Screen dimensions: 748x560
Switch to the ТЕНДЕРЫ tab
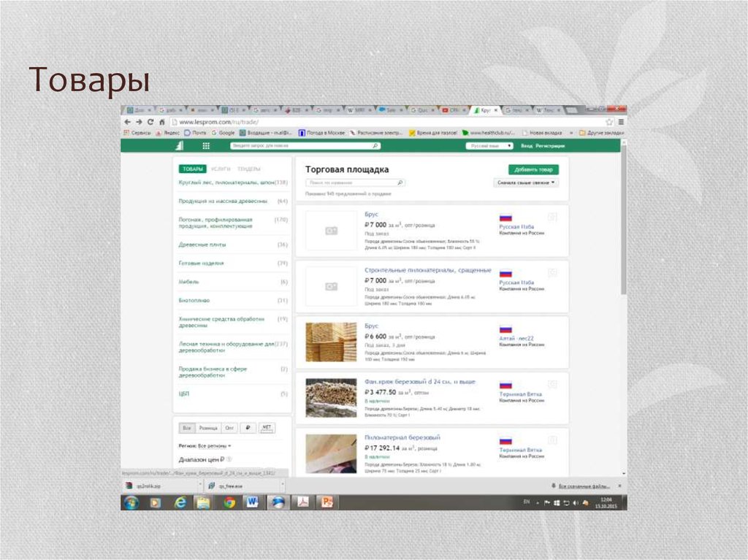click(250, 168)
